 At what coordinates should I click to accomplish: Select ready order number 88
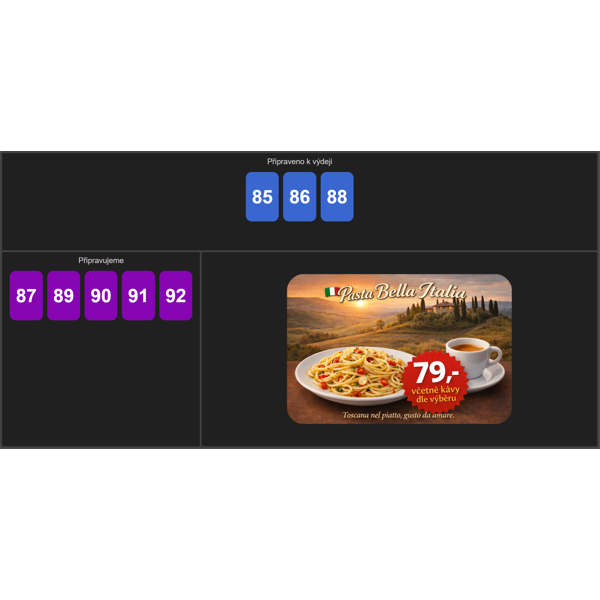[x=337, y=197]
